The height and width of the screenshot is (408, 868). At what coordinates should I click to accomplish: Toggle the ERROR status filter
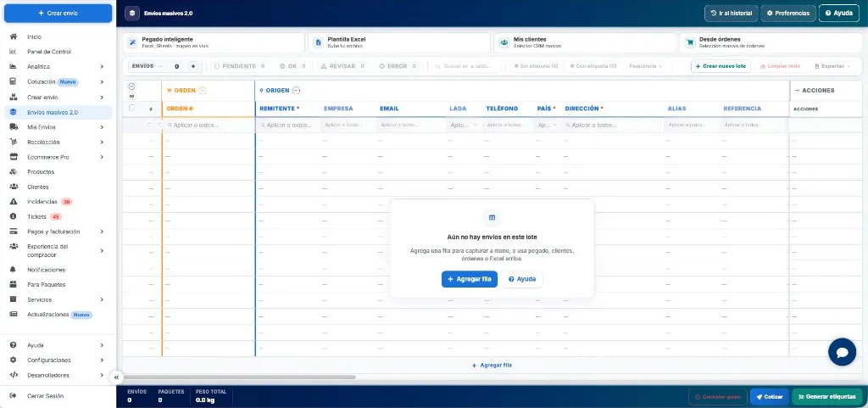pyautogui.click(x=398, y=66)
